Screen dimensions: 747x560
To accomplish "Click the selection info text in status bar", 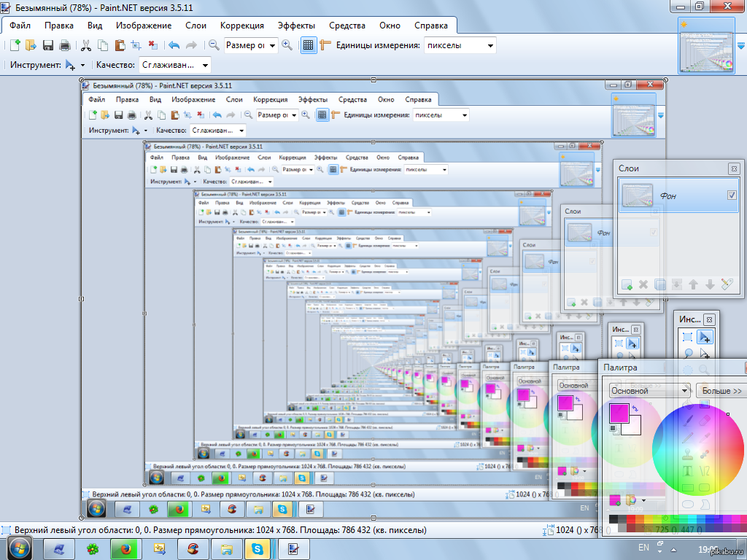I will pos(220,530).
